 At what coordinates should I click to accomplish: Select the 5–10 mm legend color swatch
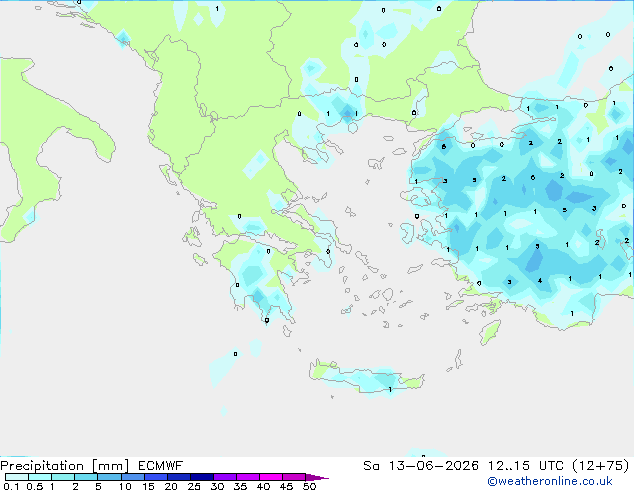(109, 477)
